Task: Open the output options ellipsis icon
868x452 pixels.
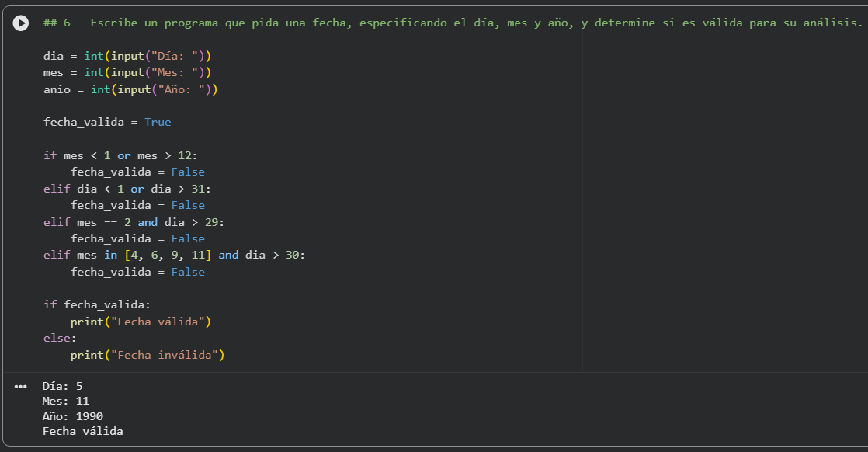Action: click(21, 386)
